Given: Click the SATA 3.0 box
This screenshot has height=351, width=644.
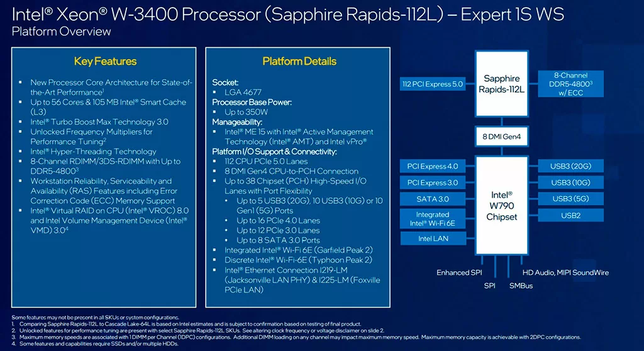Looking at the screenshot, I should [x=433, y=199].
